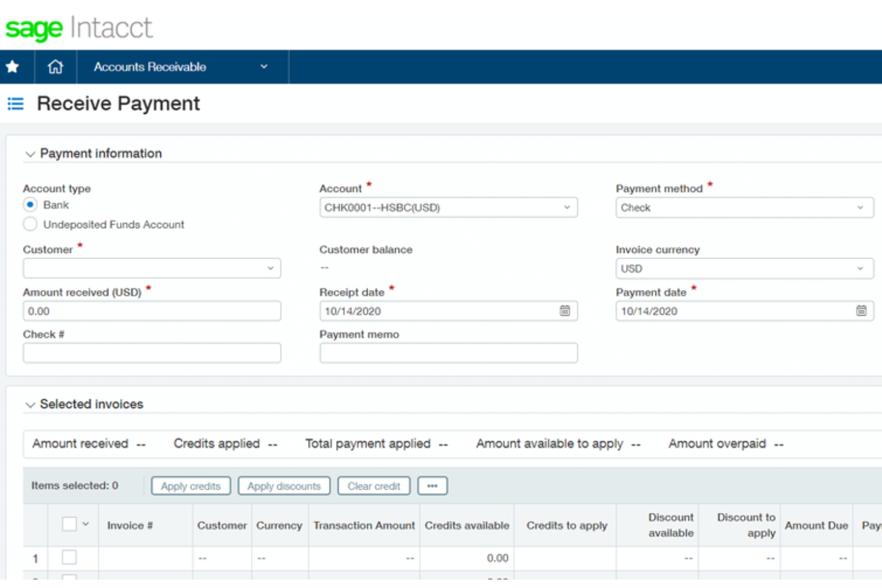This screenshot has height=588, width=882.
Task: Click the Apply discounts button
Action: pyautogui.click(x=284, y=486)
